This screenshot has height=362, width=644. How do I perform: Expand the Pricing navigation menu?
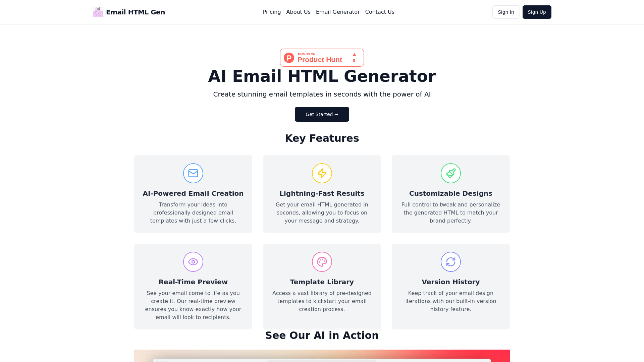(272, 12)
